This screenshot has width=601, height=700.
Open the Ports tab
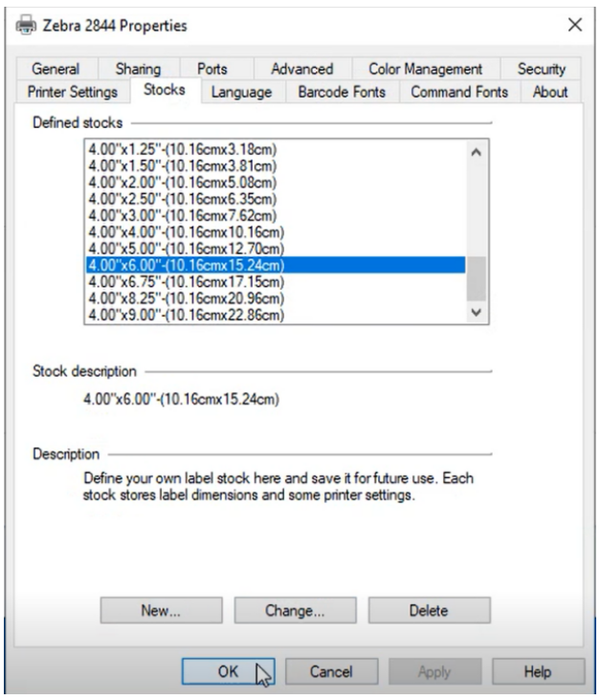[x=212, y=69]
